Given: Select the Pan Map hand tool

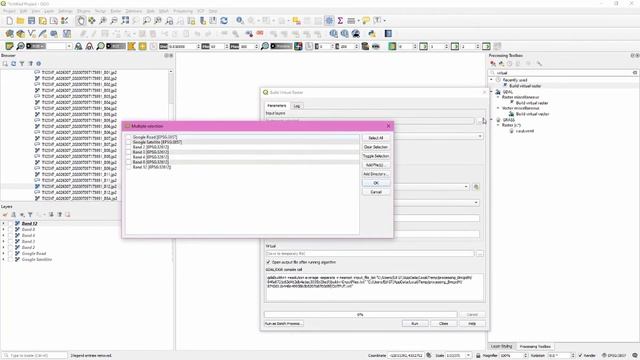Looking at the screenshot, I should click(x=81, y=20).
